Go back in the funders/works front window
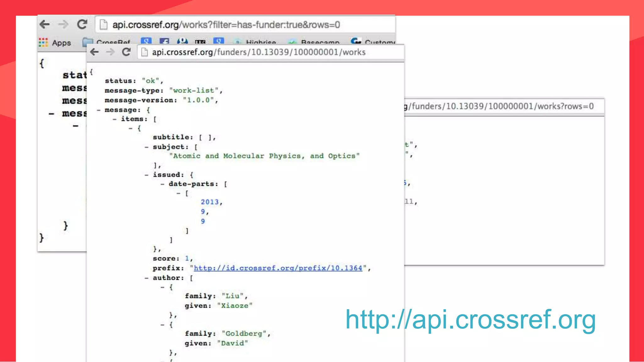Viewport: 644px width, 362px height. click(94, 52)
